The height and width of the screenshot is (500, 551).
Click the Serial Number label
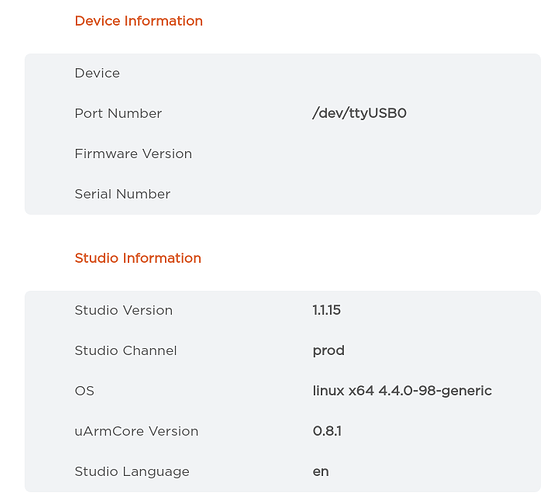[122, 194]
